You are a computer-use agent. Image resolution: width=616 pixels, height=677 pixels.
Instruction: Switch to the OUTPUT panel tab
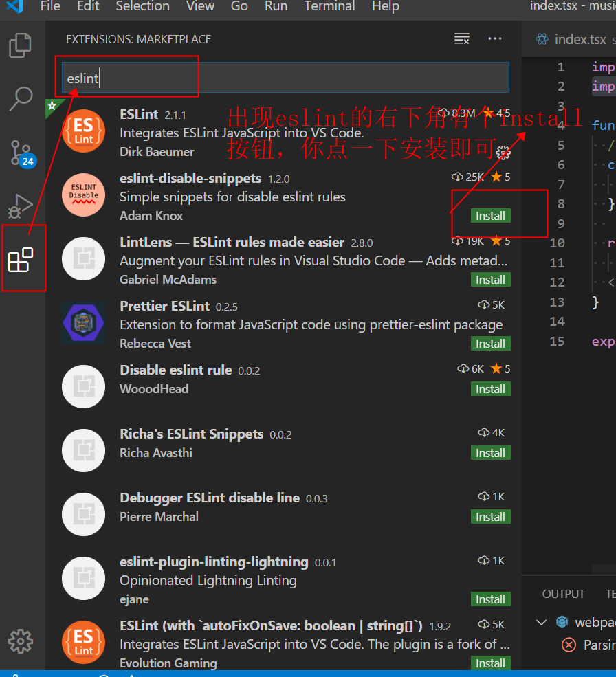[563, 594]
